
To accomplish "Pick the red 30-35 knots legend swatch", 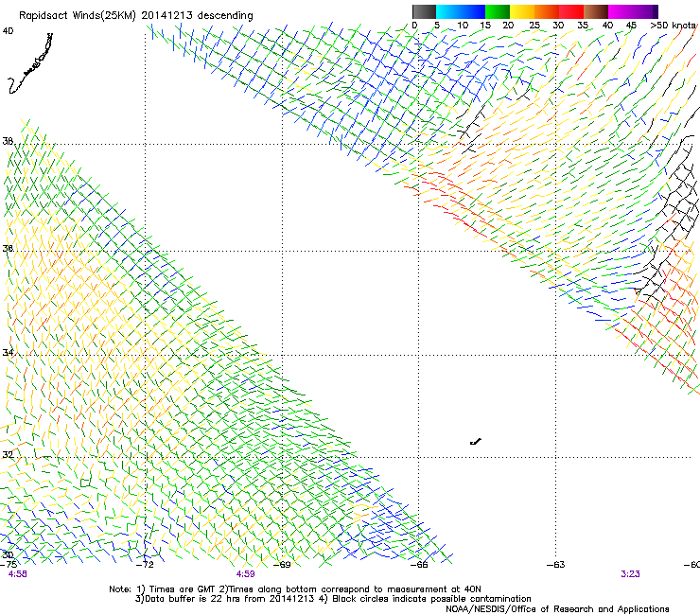I will tap(571, 11).
